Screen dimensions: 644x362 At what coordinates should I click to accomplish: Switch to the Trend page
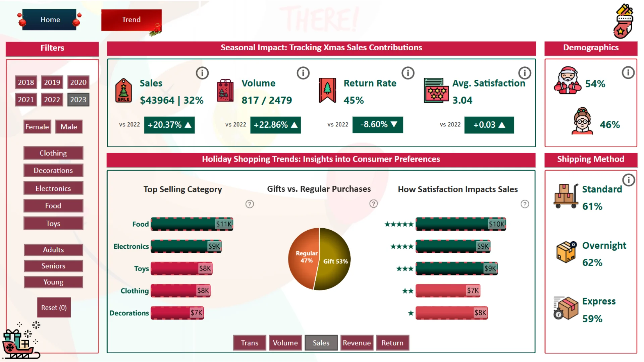[131, 20]
